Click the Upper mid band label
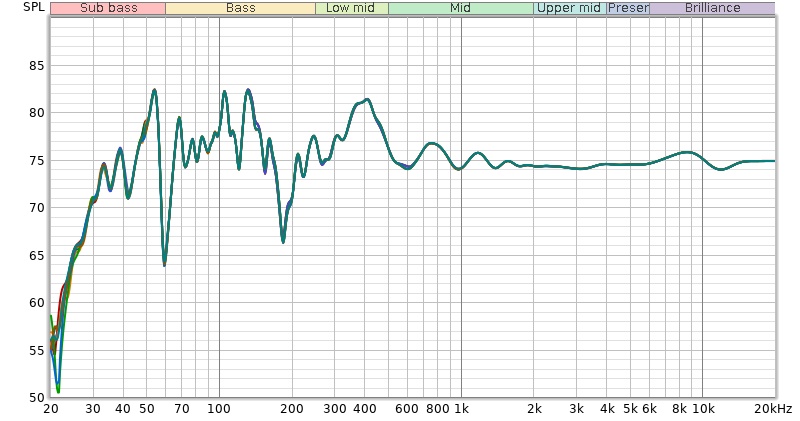 [x=570, y=8]
